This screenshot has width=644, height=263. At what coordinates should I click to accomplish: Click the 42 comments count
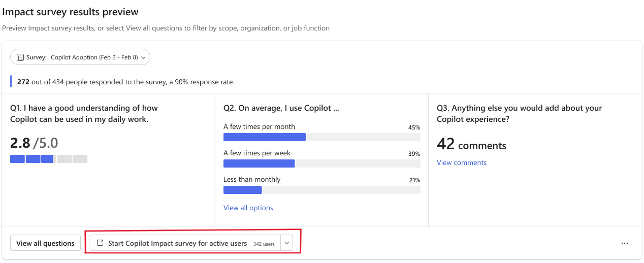tap(471, 144)
